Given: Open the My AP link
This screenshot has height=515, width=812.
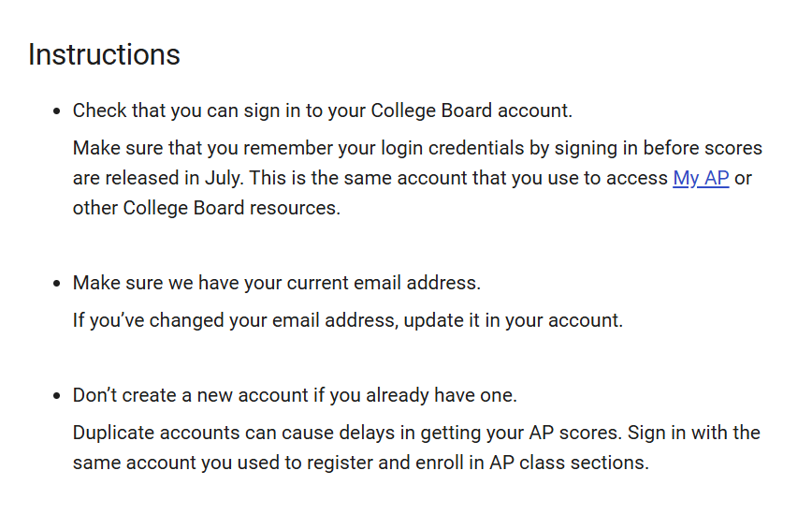Looking at the screenshot, I should 701,178.
